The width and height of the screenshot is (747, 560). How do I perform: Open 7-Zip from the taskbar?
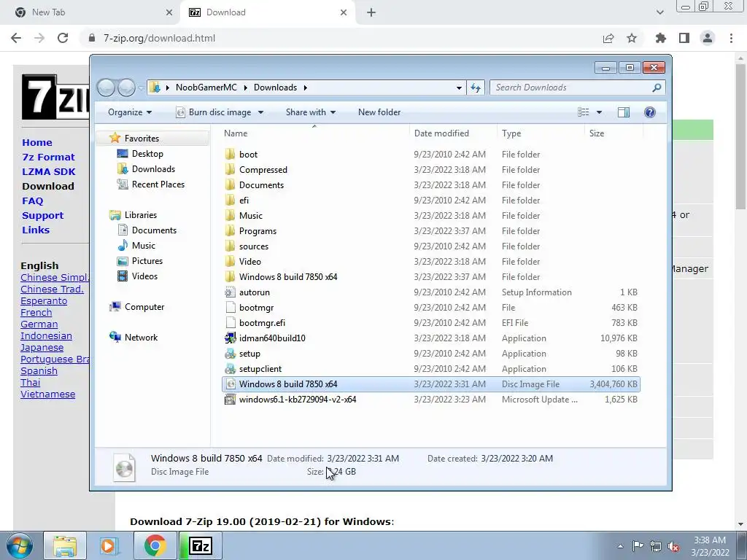(x=200, y=545)
